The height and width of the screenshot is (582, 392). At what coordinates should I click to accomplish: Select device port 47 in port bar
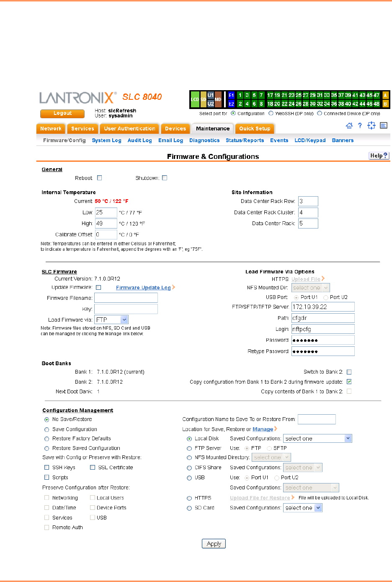pyautogui.click(x=377, y=96)
